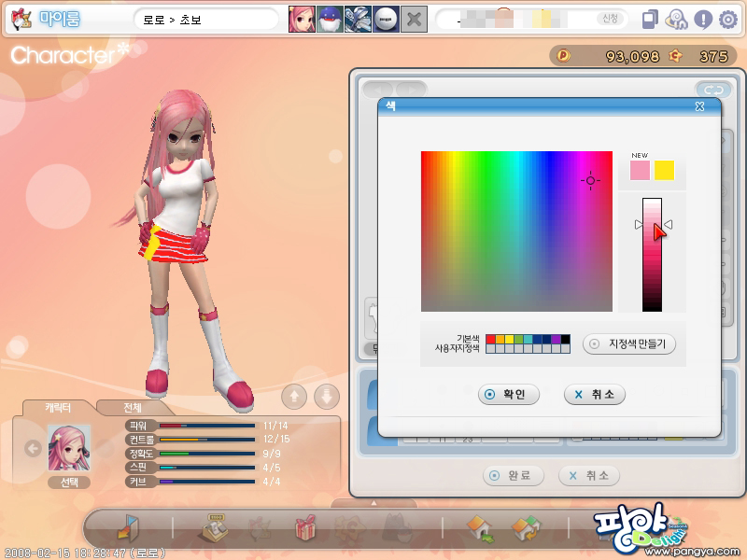Screen dimensions: 747x560
Task: Click the 마이룸 logo icon
Action: click(21, 19)
